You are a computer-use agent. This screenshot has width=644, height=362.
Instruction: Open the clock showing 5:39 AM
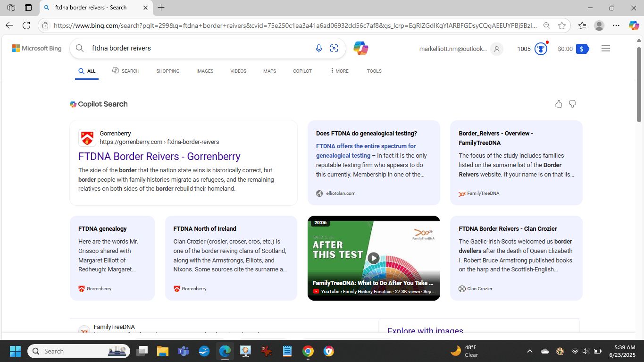622,351
